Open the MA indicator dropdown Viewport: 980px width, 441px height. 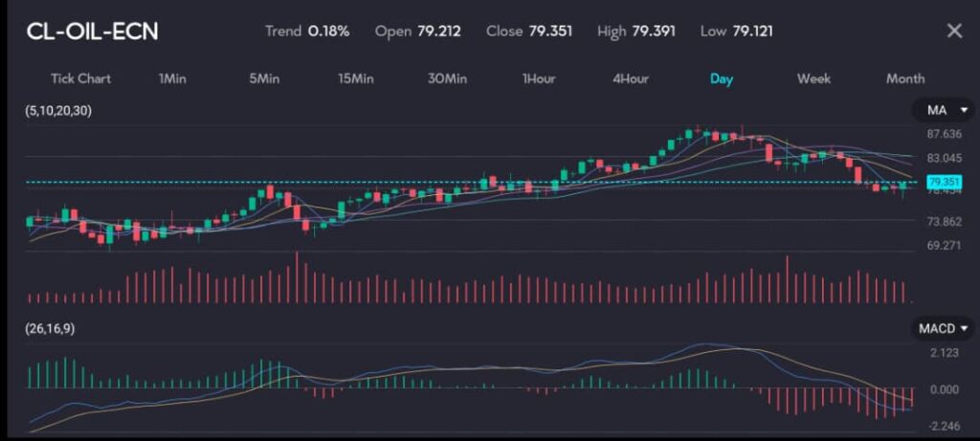942,111
